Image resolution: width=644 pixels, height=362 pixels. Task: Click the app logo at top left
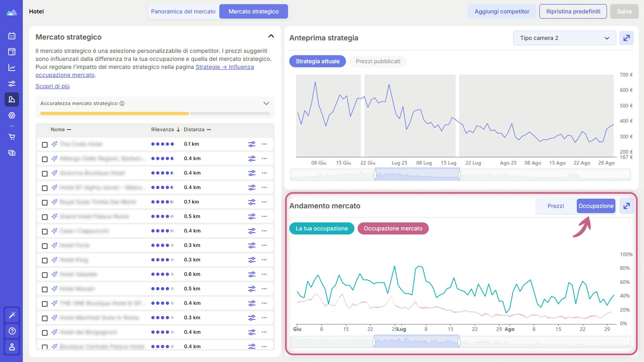pos(11,13)
